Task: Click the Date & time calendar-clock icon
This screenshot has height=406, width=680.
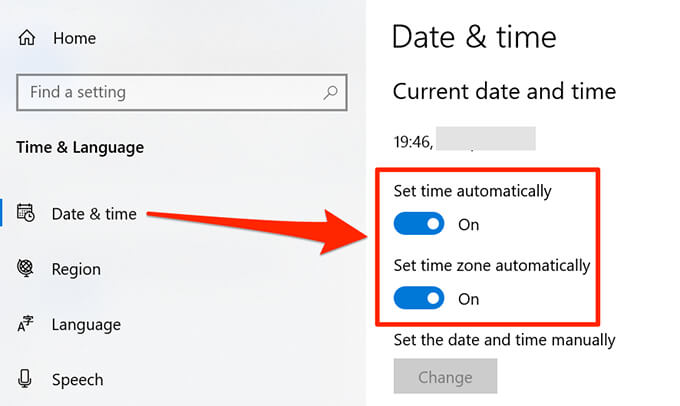Action: tap(27, 212)
